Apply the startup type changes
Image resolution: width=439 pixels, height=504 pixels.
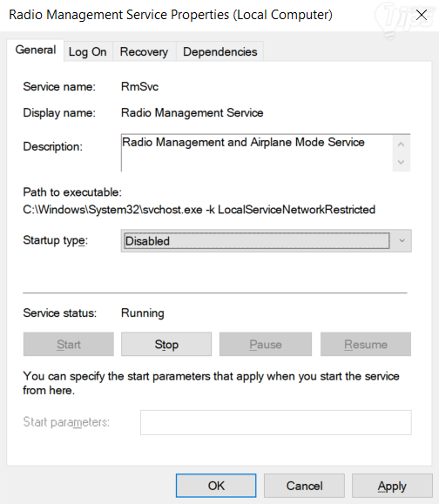coord(392,486)
